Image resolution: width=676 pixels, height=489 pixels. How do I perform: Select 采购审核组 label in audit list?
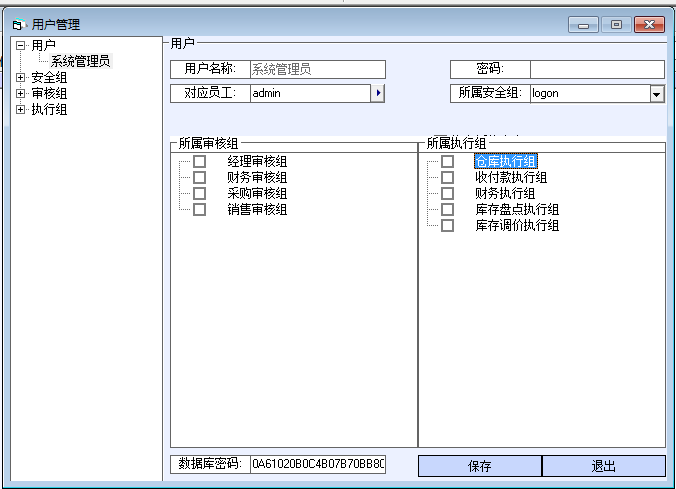(257, 193)
